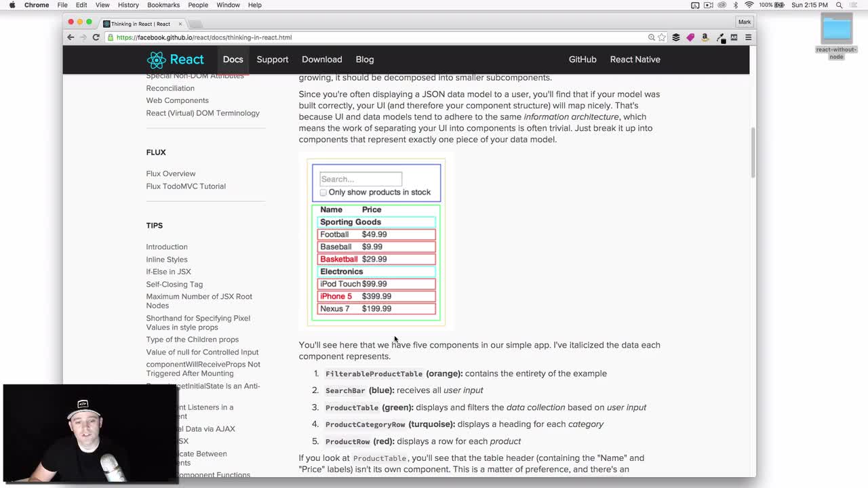Open the Chrome hamburger menu
Screen dimensions: 868x488
click(748, 37)
